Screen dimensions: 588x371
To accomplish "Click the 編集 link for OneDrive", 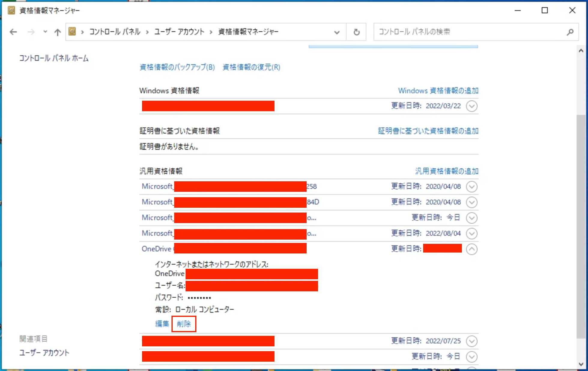I will (x=162, y=324).
